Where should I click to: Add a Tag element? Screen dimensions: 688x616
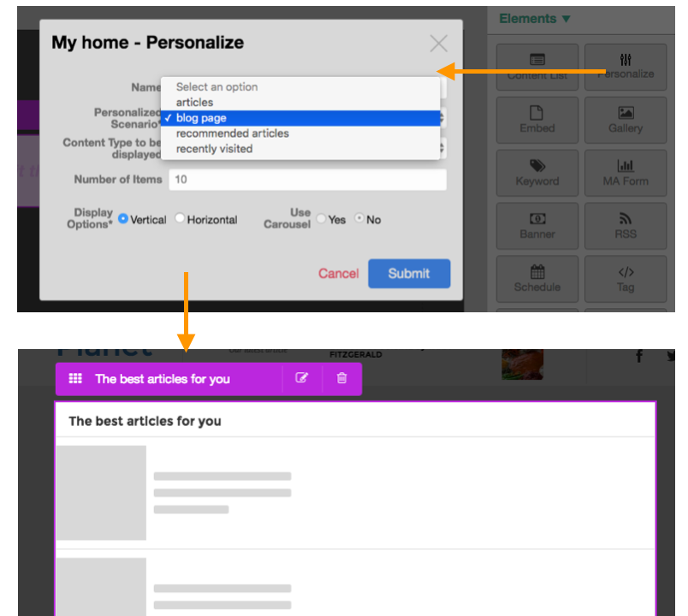click(x=625, y=278)
